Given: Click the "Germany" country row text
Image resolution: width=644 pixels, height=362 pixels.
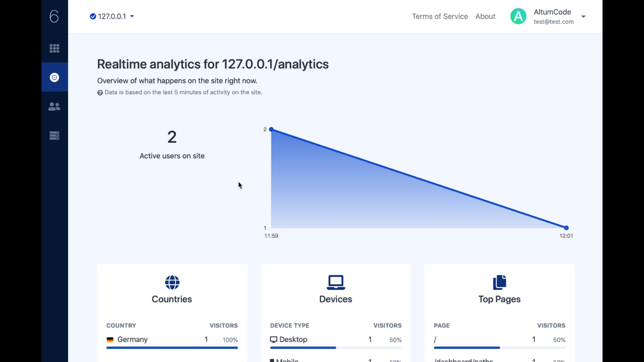Looking at the screenshot, I should (132, 340).
